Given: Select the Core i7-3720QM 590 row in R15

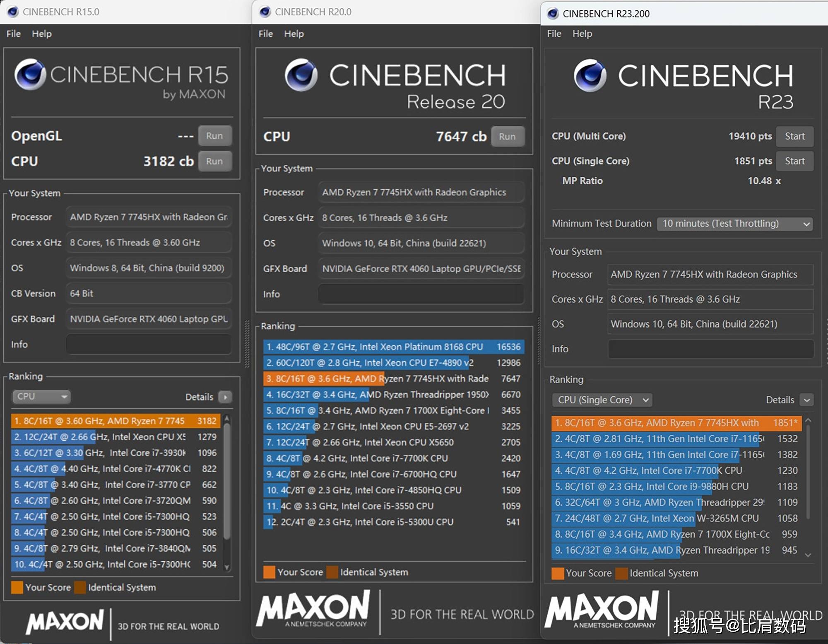Looking at the screenshot, I should pos(116,501).
